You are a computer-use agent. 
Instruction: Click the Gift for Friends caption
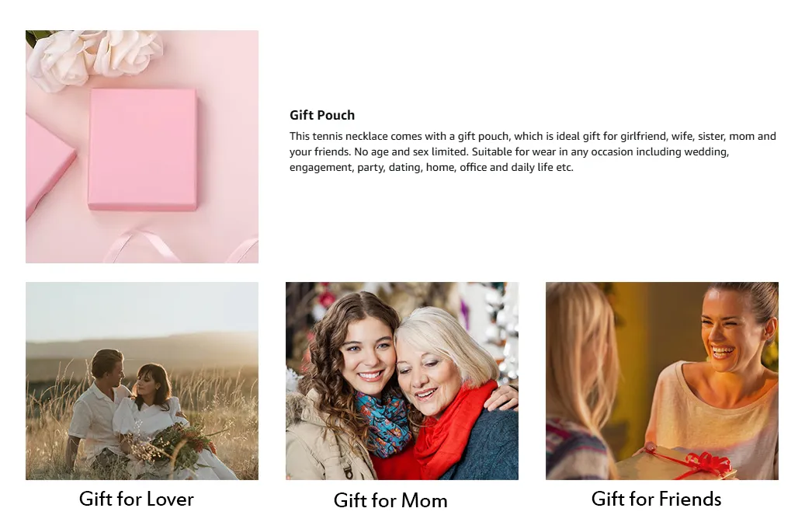coord(656,499)
